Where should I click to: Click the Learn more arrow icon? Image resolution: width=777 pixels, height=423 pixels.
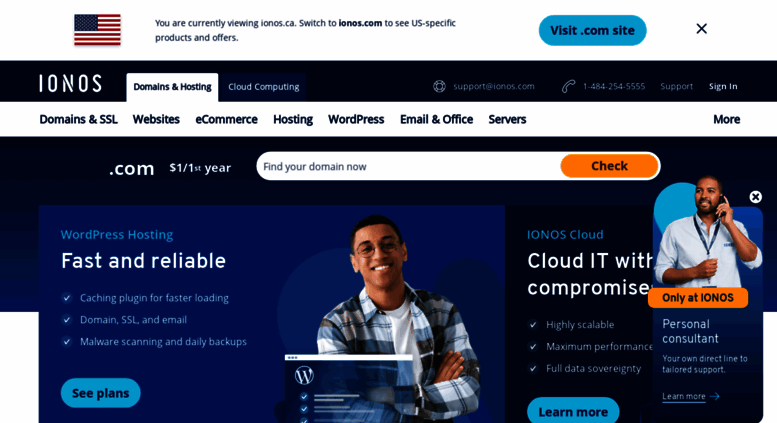pyautogui.click(x=715, y=396)
